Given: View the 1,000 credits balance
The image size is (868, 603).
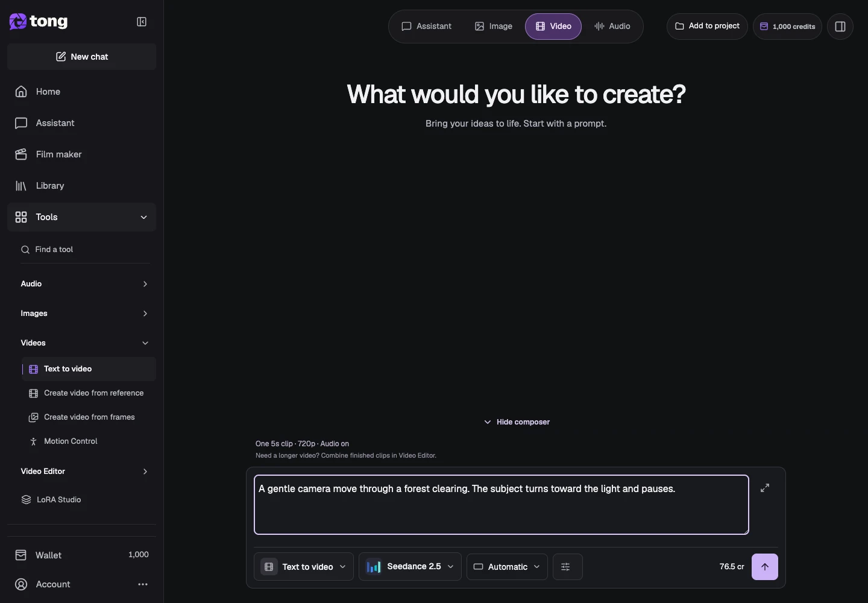Looking at the screenshot, I should coord(787,27).
